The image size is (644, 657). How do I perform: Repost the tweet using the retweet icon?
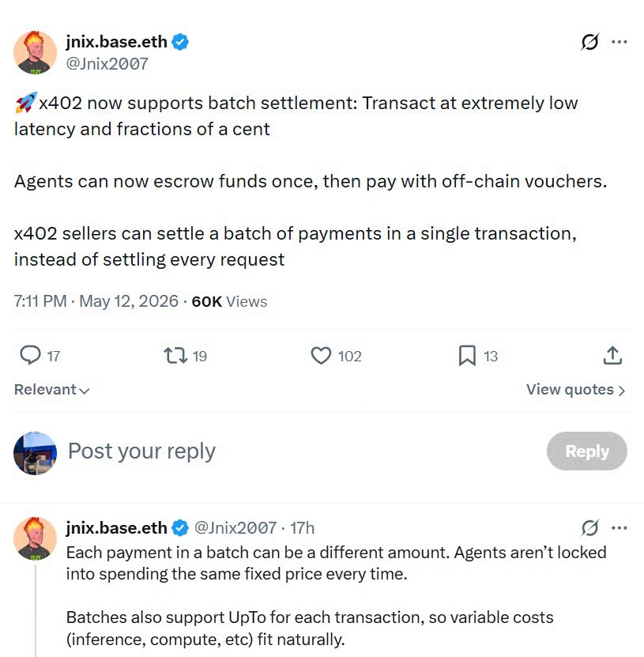tap(175, 355)
